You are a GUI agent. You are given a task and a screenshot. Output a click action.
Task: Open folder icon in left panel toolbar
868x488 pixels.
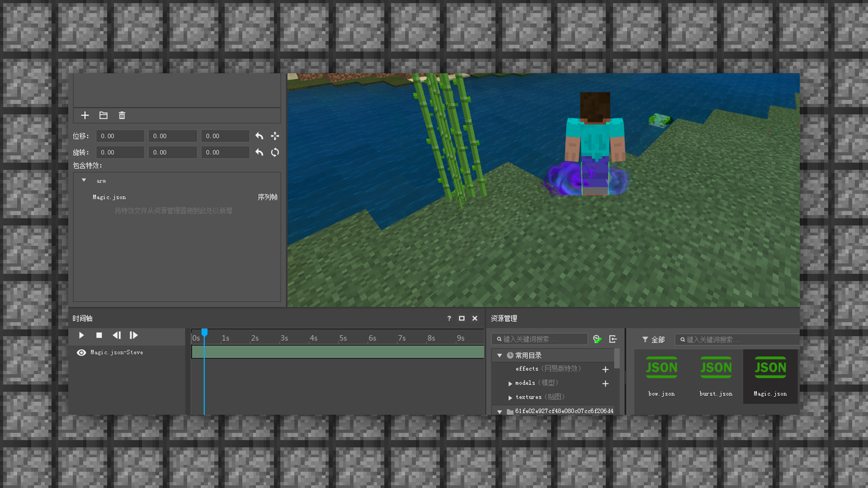[x=104, y=115]
